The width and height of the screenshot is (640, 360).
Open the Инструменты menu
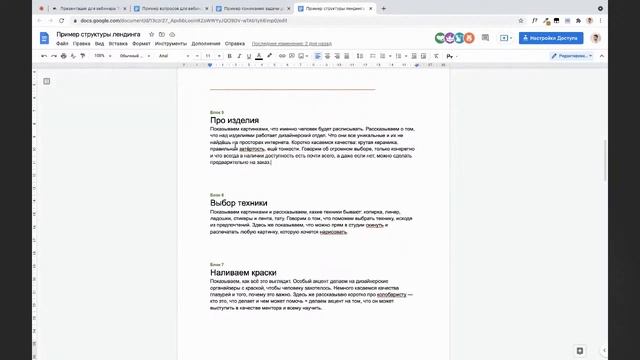171,44
